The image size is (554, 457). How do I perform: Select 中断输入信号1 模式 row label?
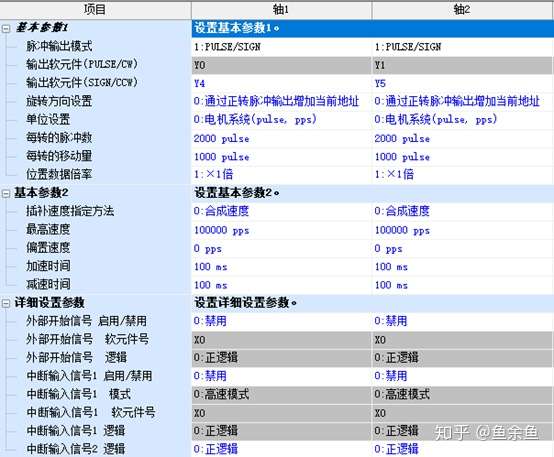coord(78,394)
